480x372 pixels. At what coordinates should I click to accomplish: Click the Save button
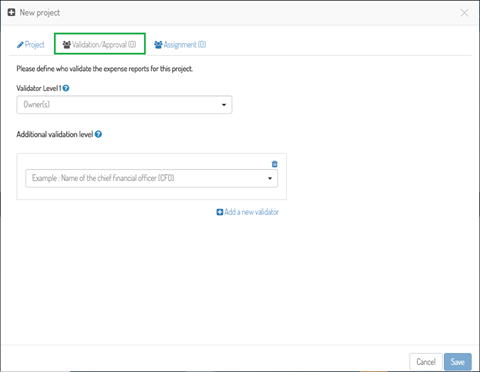tap(458, 362)
